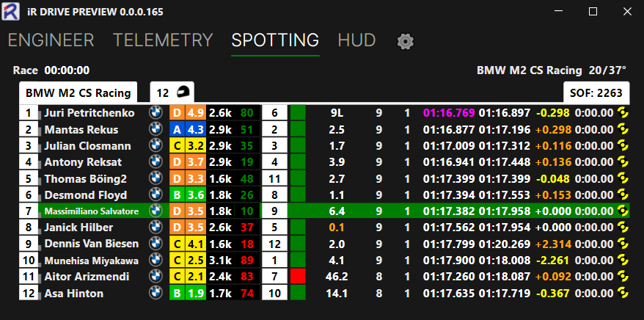The image size is (644, 320).
Task: Switch to the HUD tab
Action: pyautogui.click(x=356, y=40)
